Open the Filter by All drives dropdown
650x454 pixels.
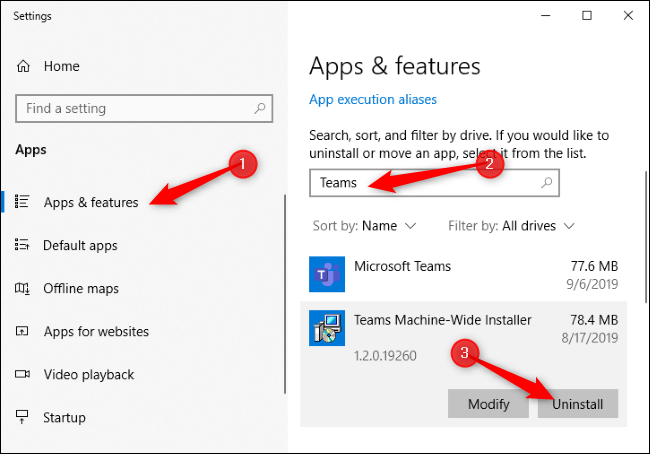[x=512, y=226]
